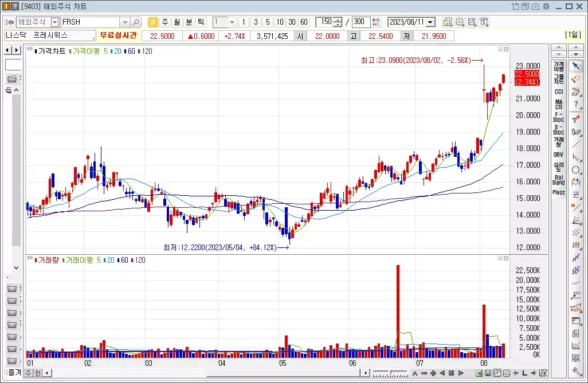Expand left panel with down chevron
This screenshot has width=588, height=383.
point(16,267)
